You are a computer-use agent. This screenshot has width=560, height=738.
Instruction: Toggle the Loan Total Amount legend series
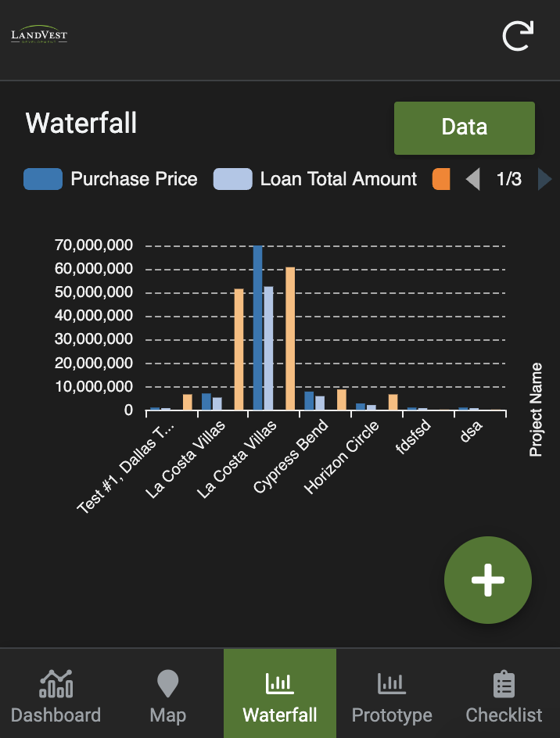tap(338, 179)
